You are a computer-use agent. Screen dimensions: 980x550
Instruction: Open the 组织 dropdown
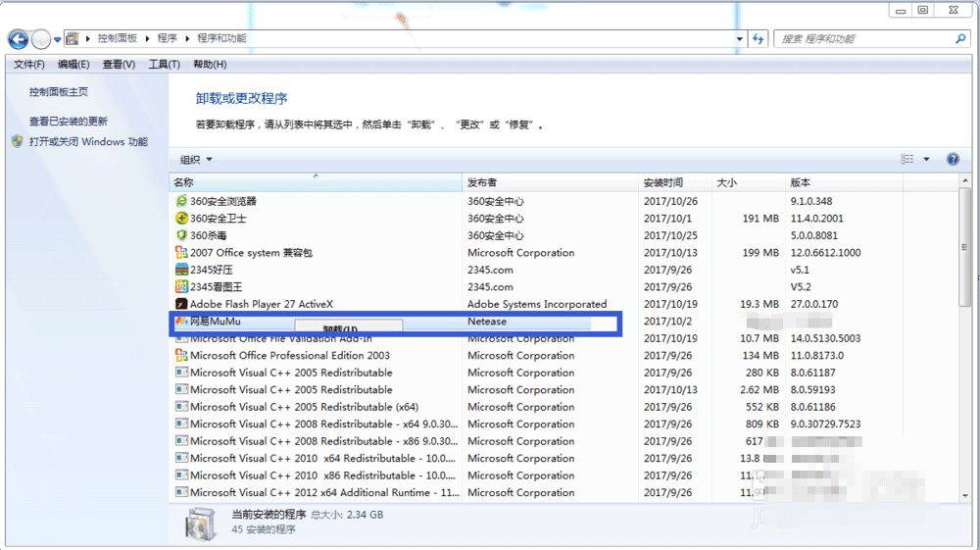pos(196,160)
